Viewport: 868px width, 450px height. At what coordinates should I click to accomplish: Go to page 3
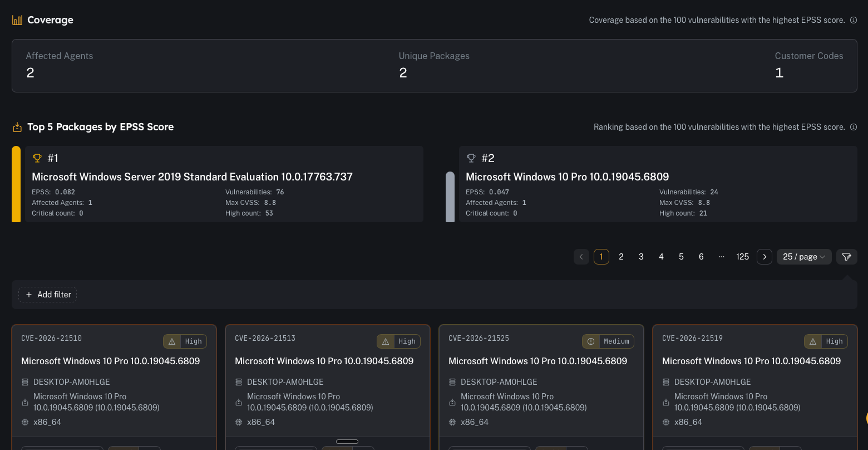[x=642, y=257]
